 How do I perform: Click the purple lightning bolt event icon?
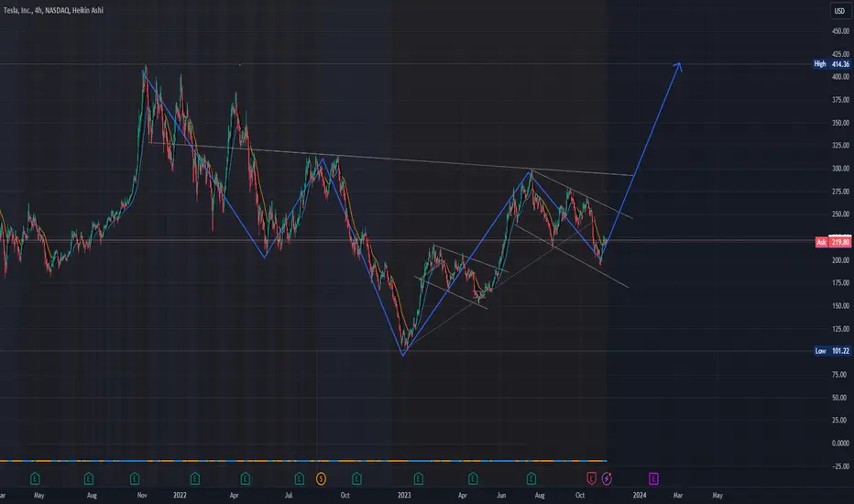coord(607,479)
